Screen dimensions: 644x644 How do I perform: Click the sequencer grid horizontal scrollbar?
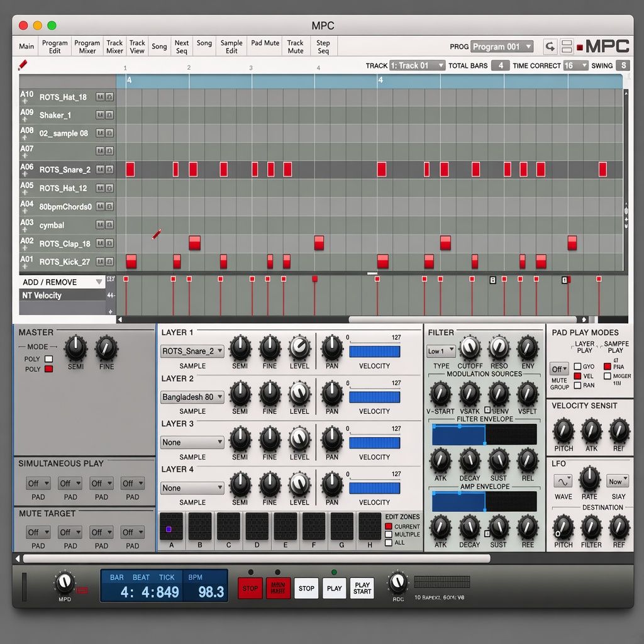tap(462, 319)
